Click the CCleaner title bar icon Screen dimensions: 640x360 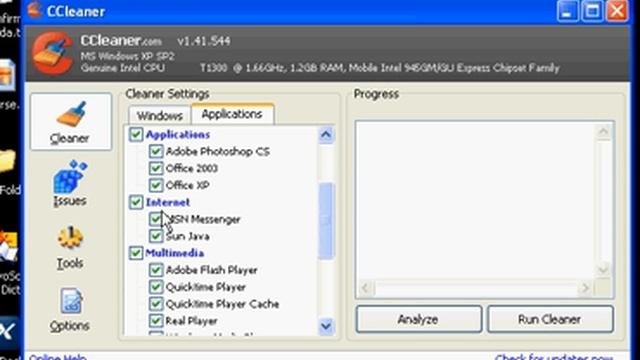tap(35, 10)
